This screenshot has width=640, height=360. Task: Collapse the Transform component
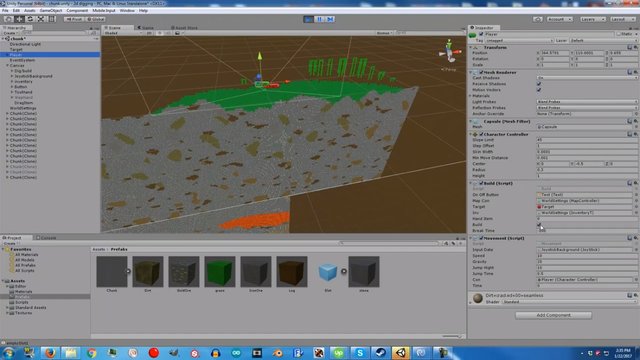point(471,48)
